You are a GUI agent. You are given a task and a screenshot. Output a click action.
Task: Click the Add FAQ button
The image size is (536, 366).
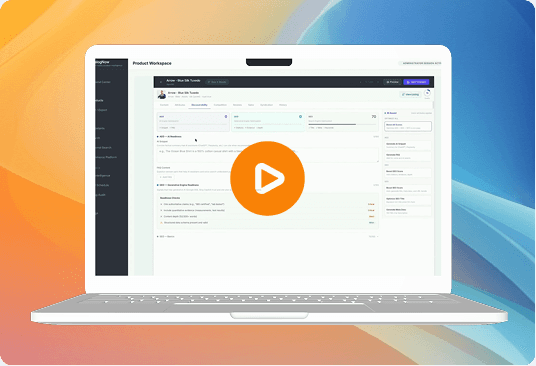[166, 177]
